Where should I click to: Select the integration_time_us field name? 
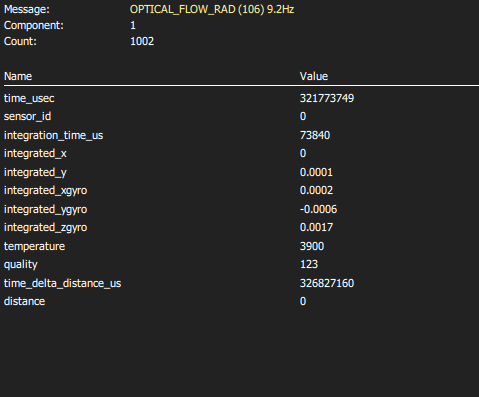coord(53,135)
